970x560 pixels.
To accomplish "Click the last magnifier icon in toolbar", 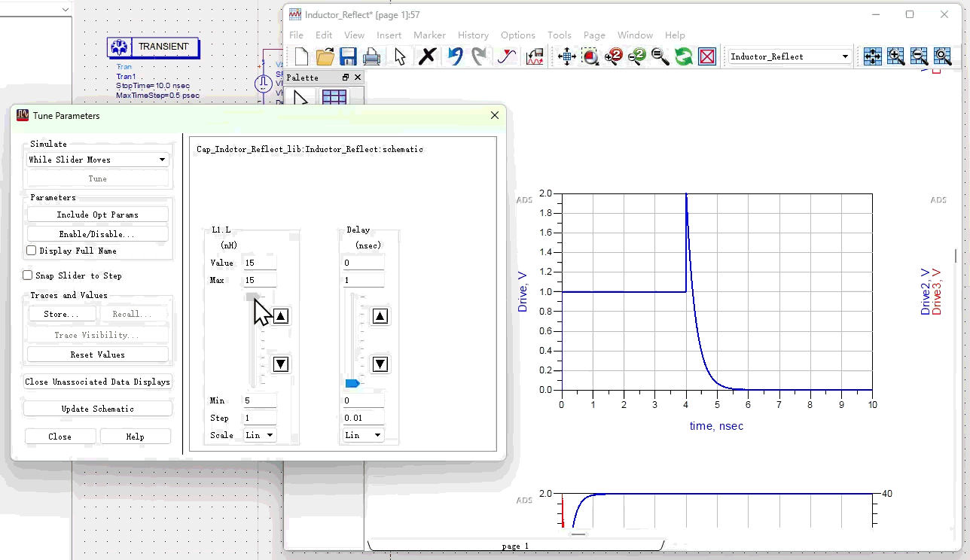I will tap(943, 56).
